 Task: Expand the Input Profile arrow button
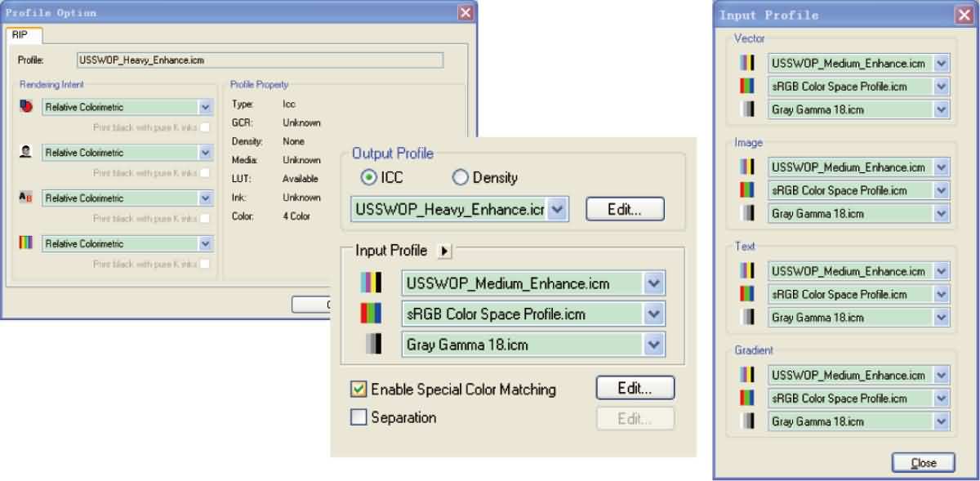[445, 251]
